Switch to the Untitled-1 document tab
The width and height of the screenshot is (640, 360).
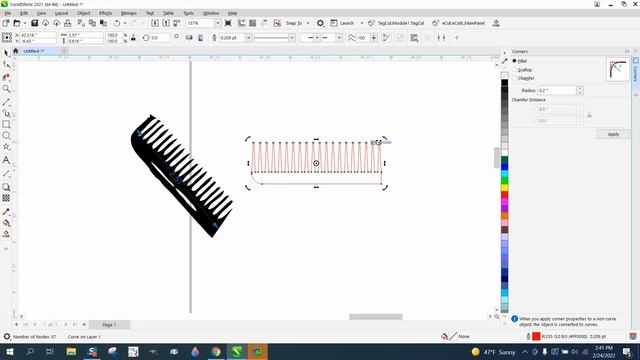click(34, 51)
